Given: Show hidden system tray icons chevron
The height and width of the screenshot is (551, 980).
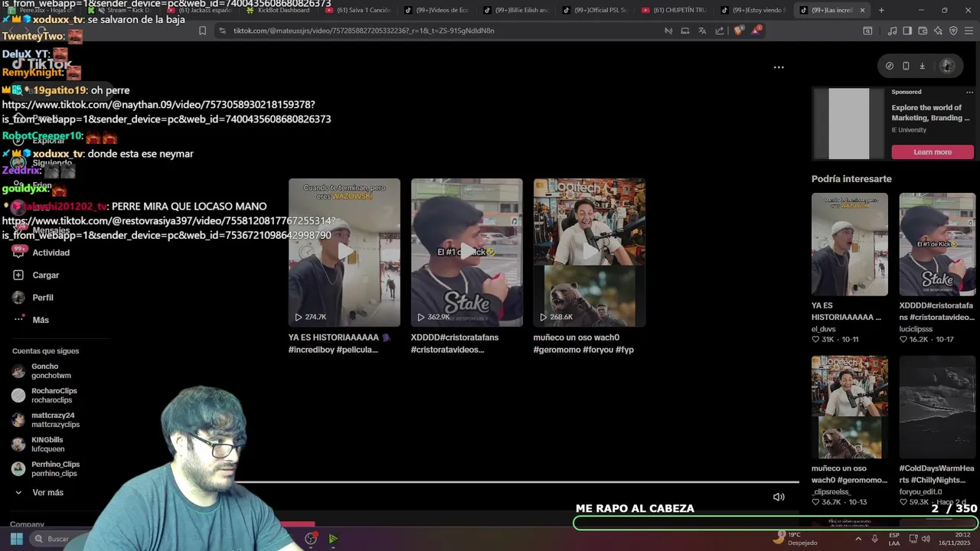Looking at the screenshot, I should [857, 539].
